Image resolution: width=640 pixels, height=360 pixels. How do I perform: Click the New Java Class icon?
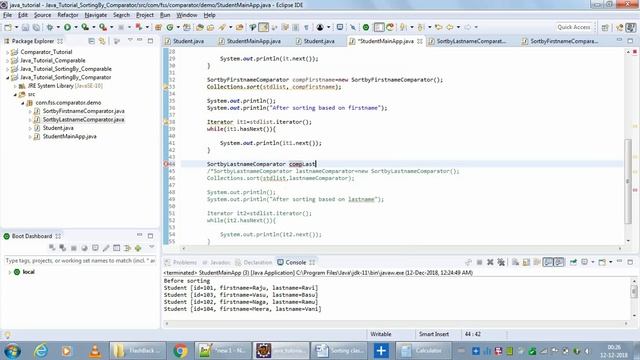(170, 27)
